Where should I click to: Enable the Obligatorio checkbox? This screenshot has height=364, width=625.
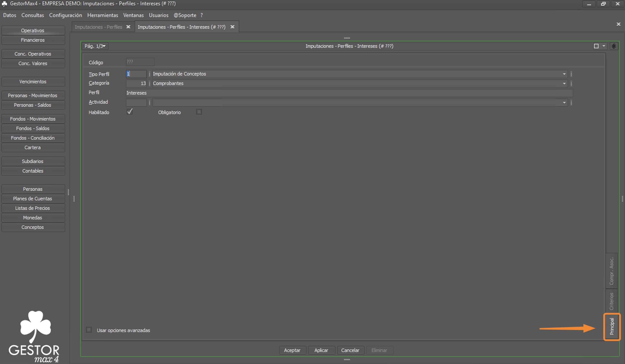[199, 112]
